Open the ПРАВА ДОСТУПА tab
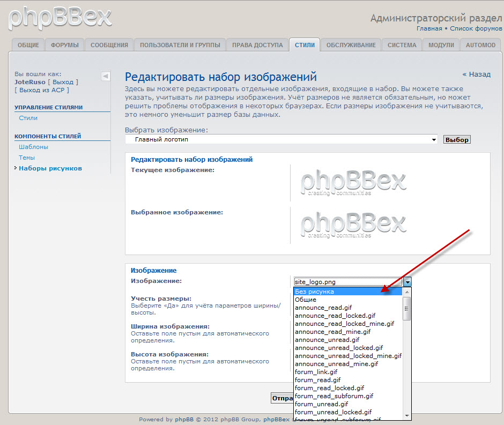 257,45
